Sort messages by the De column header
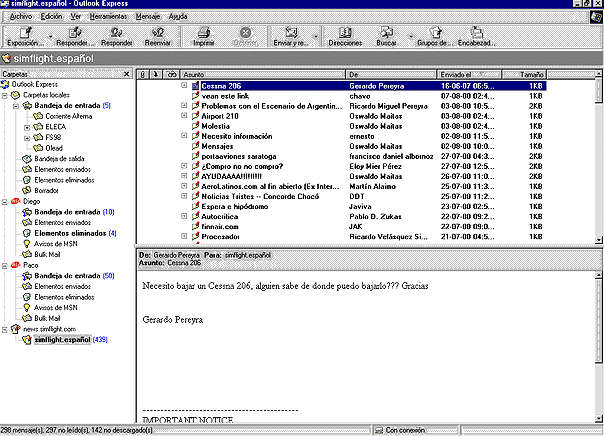Viewport: 604px width, 436px height. pos(392,74)
